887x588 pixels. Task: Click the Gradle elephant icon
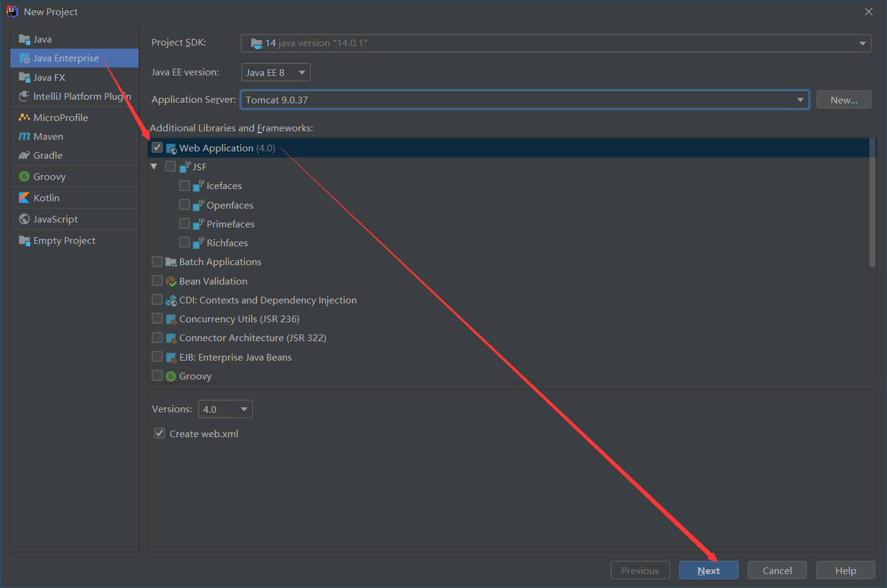pyautogui.click(x=24, y=155)
